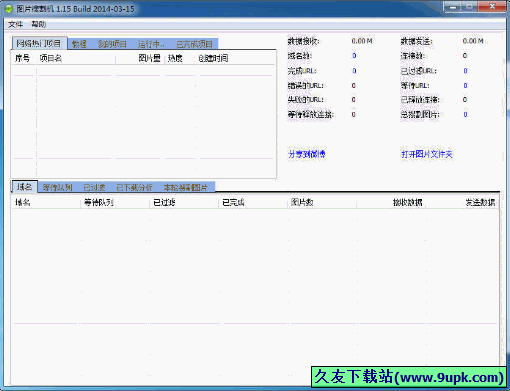Click the 完成URL label
The image size is (510, 391).
(x=302, y=71)
